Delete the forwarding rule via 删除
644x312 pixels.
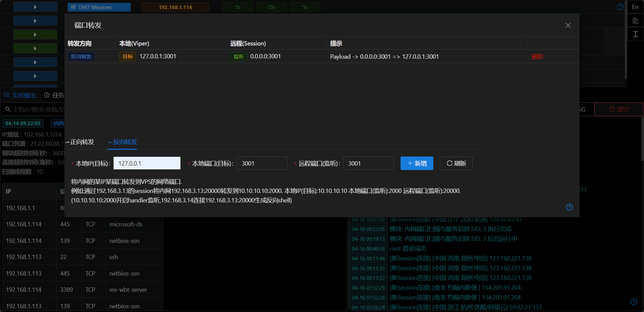click(537, 57)
